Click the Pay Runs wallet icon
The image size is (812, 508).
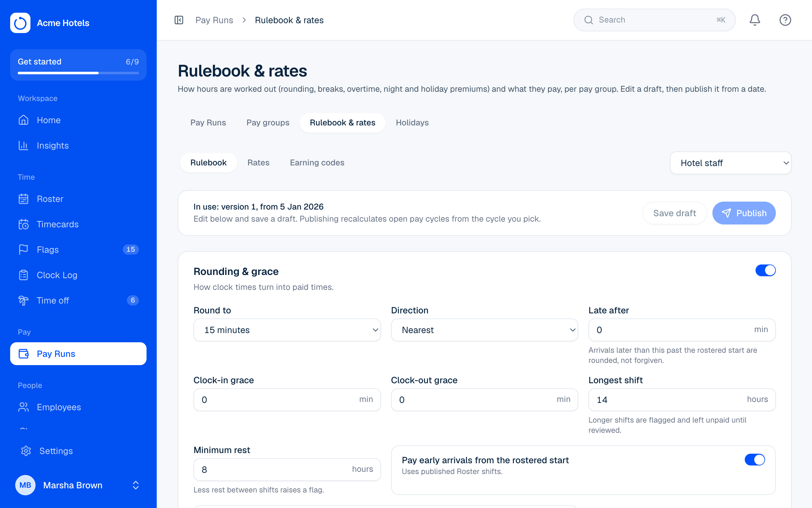[x=23, y=354]
